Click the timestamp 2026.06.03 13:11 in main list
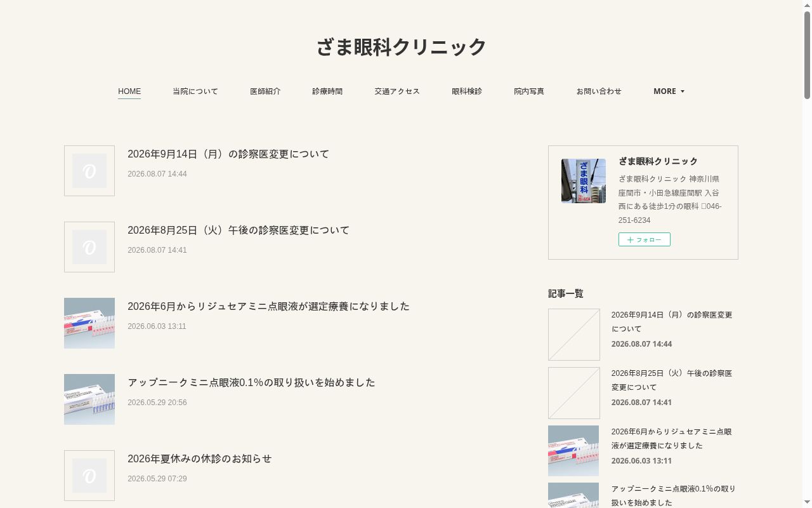Image resolution: width=812 pixels, height=508 pixels. [157, 326]
